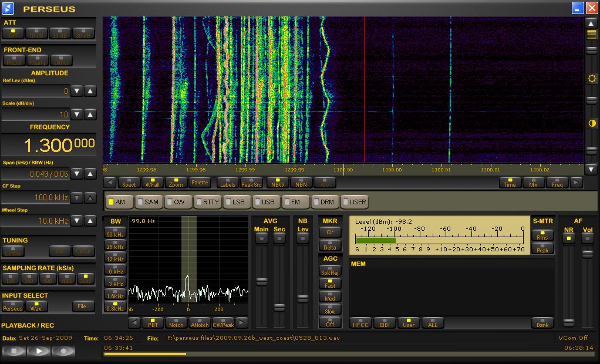
Task: Click the NB Lev slider handle
Action: [x=302, y=299]
